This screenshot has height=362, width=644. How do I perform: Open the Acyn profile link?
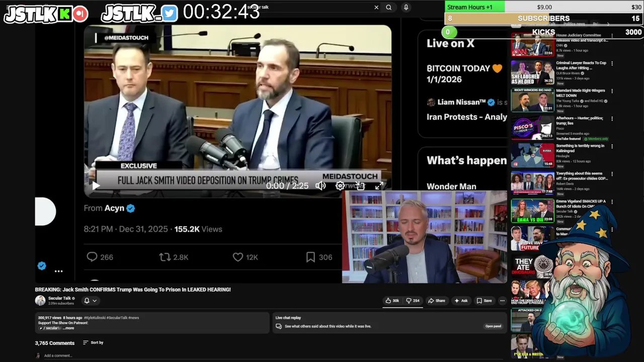pyautogui.click(x=114, y=208)
